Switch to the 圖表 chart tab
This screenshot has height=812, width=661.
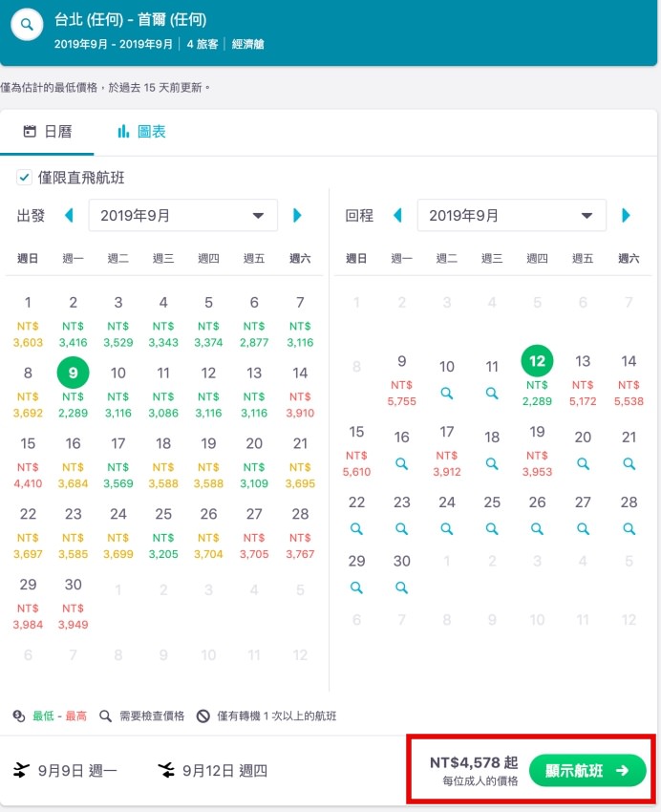click(x=141, y=132)
